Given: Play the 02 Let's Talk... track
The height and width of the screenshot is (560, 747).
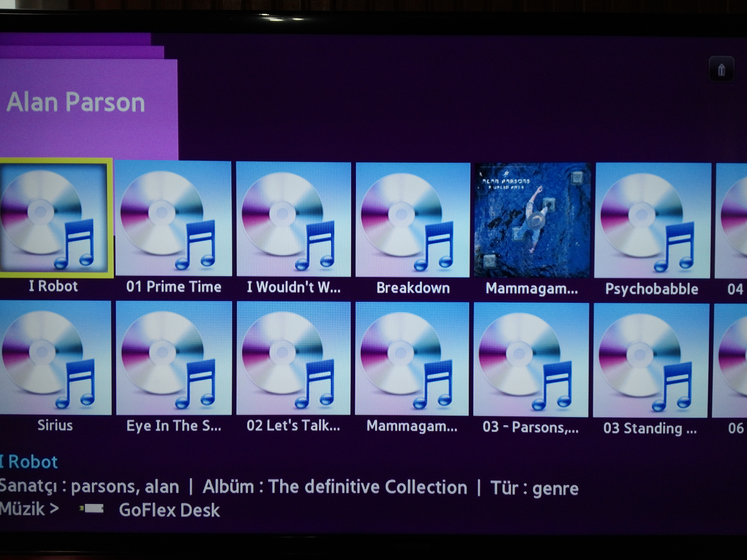Looking at the screenshot, I should point(293,358).
